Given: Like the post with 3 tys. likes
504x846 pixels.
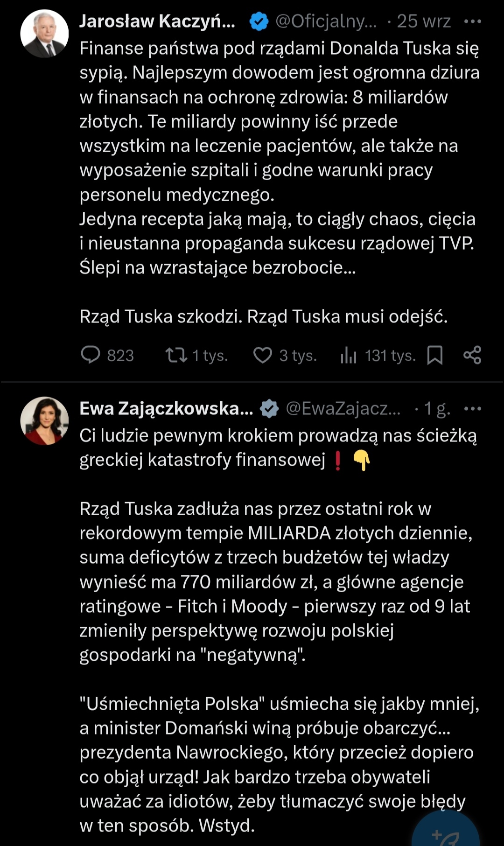Looking at the screenshot, I should pos(263,355).
